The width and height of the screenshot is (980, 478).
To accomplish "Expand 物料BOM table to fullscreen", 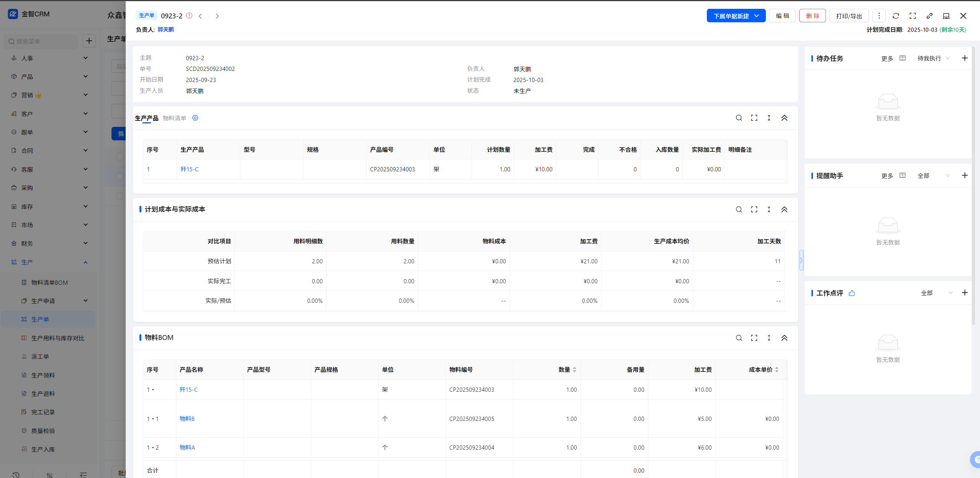I will [754, 338].
